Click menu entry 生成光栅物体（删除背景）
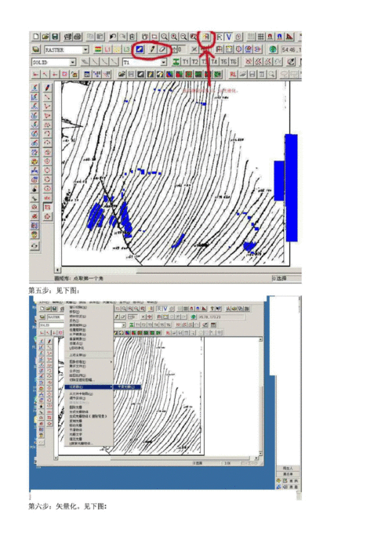The image size is (392, 554). coord(88,416)
